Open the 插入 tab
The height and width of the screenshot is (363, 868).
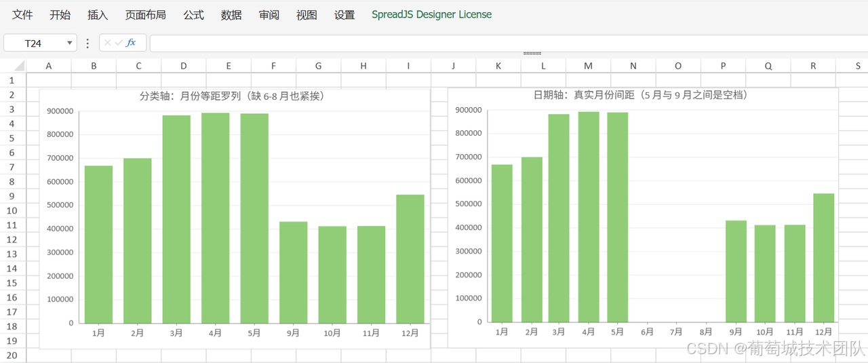coord(98,14)
